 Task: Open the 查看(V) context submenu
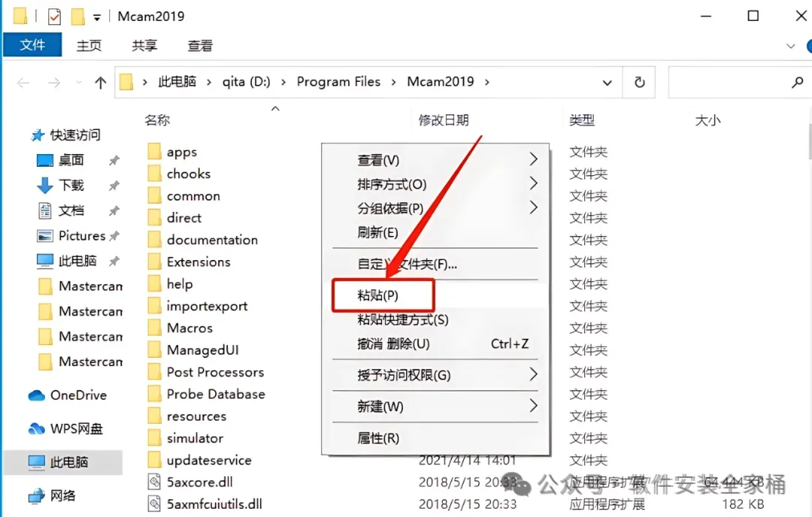(435, 160)
